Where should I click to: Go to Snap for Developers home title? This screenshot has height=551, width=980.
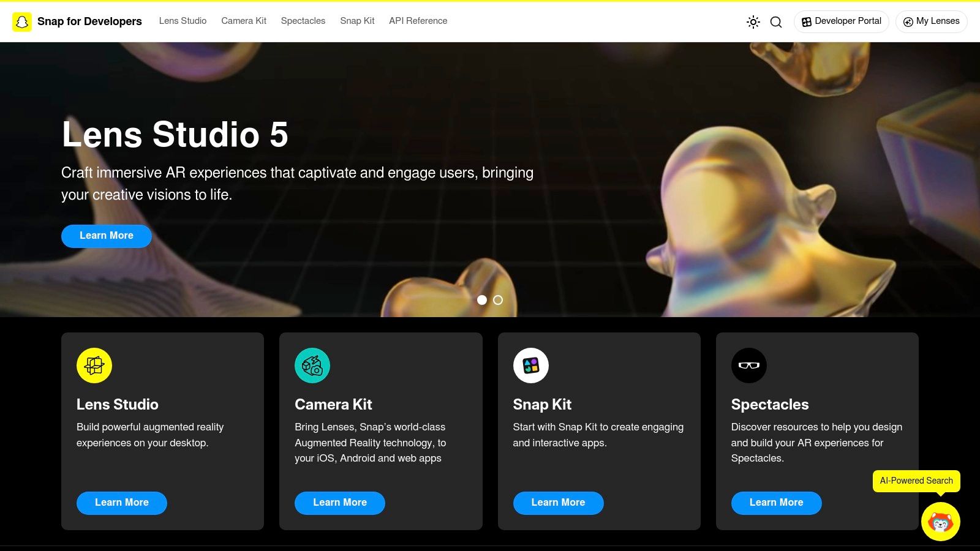coord(89,21)
